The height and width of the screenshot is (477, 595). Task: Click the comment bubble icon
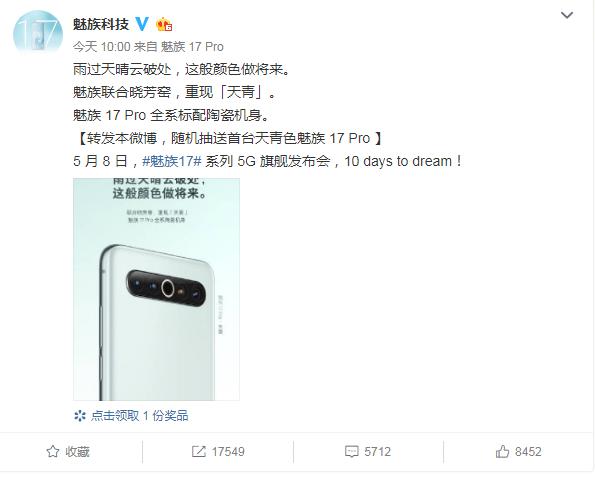[352, 452]
